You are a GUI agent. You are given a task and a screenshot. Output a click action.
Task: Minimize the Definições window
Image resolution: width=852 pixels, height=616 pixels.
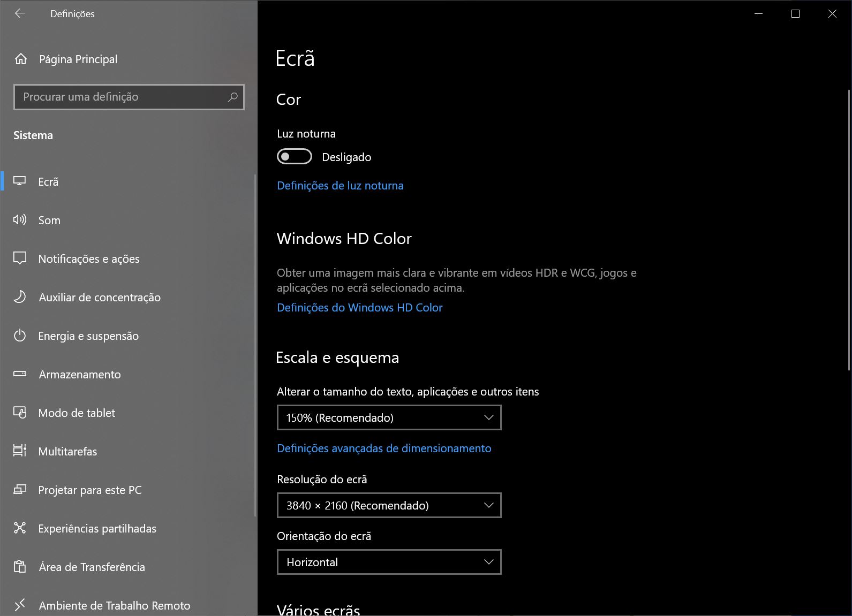(x=758, y=14)
